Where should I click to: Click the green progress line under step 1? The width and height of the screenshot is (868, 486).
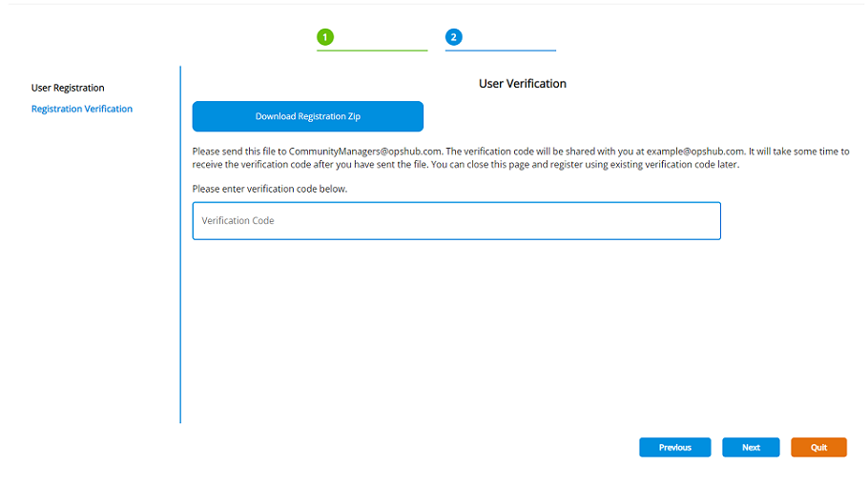click(372, 50)
